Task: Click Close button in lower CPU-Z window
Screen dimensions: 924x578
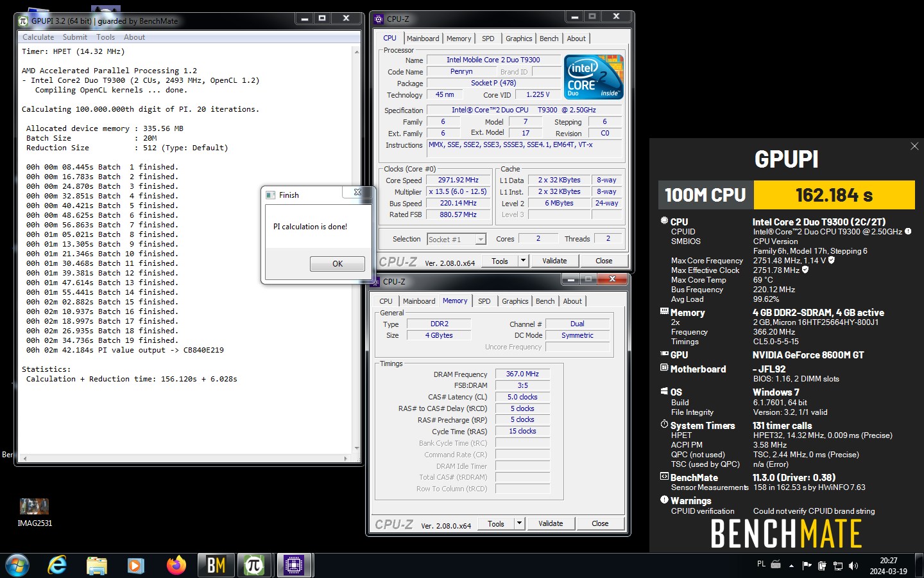Action: pos(600,523)
